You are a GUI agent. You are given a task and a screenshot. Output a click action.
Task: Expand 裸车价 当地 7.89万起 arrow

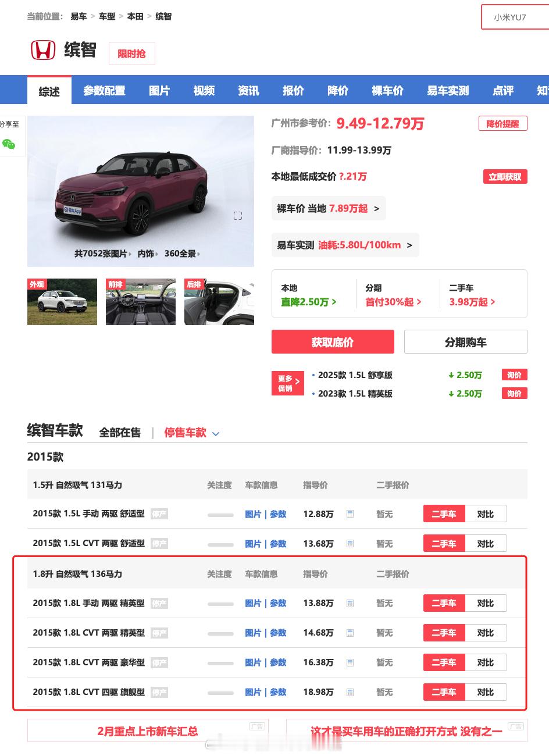click(376, 208)
